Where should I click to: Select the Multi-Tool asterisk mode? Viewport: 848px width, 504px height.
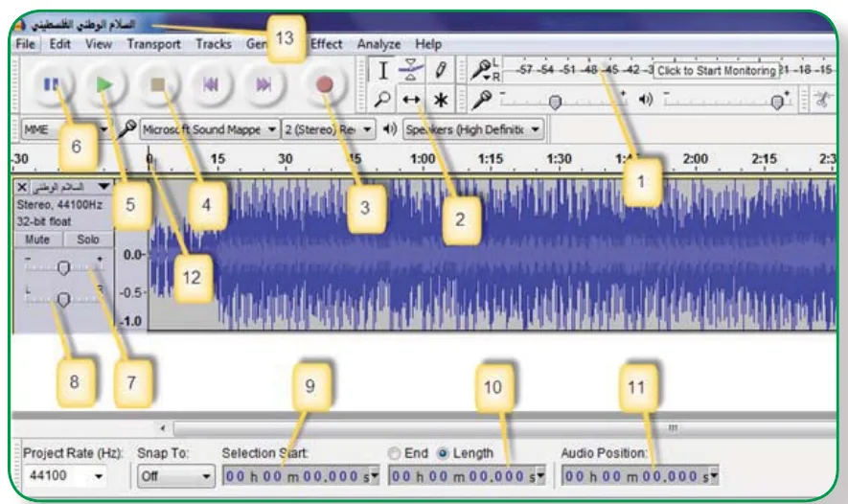(x=440, y=100)
